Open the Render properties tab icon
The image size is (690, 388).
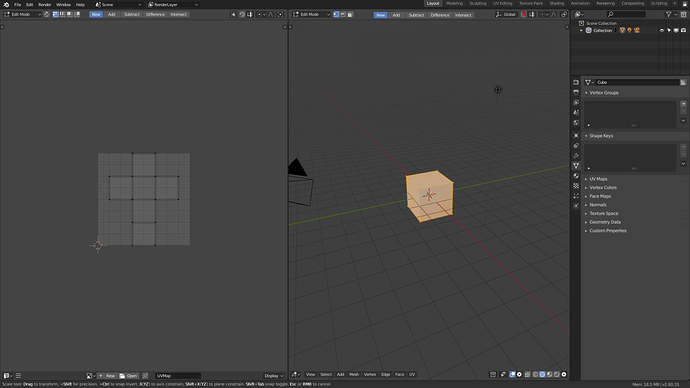(576, 82)
